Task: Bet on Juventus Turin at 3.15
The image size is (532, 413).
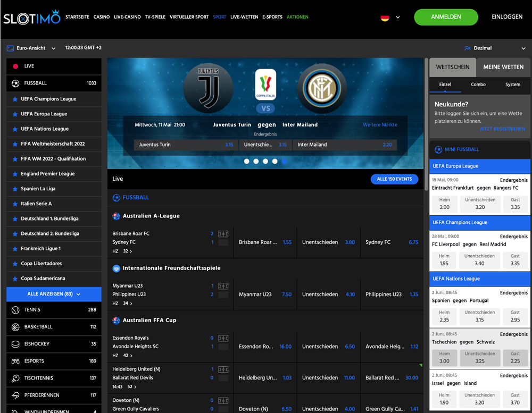Action: pyautogui.click(x=186, y=145)
